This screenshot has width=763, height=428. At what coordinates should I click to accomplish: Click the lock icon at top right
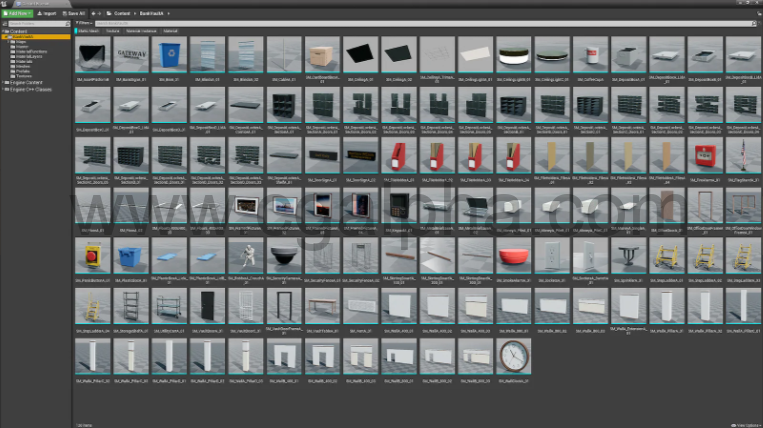tap(756, 12)
